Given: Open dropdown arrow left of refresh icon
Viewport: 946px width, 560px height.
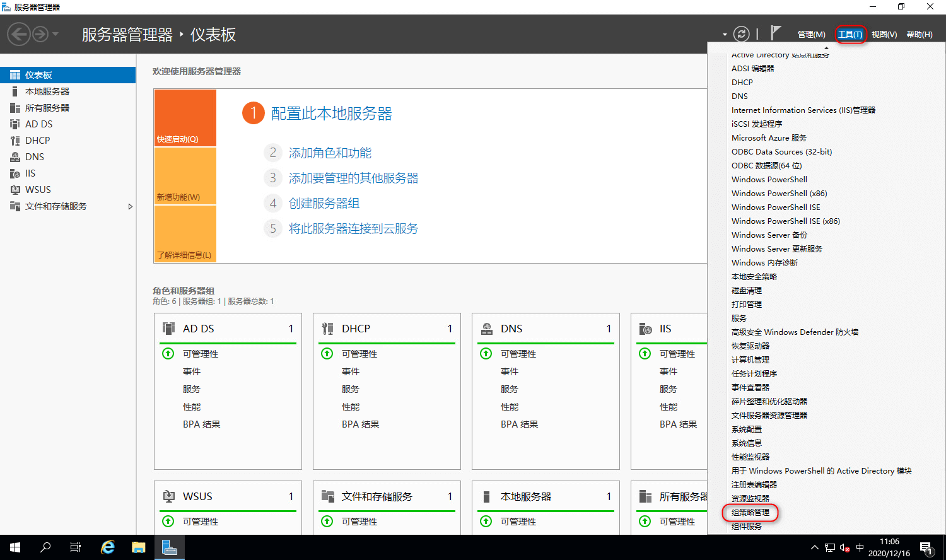Looking at the screenshot, I should [x=725, y=35].
